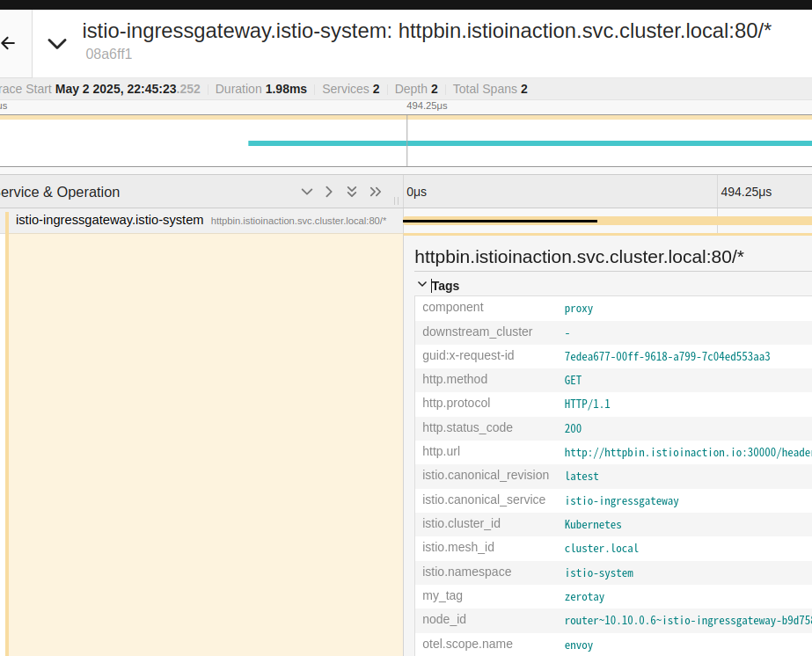Select the istio-ingressgateway.istio-system span row
The width and height of the screenshot is (812, 656).
click(201, 221)
